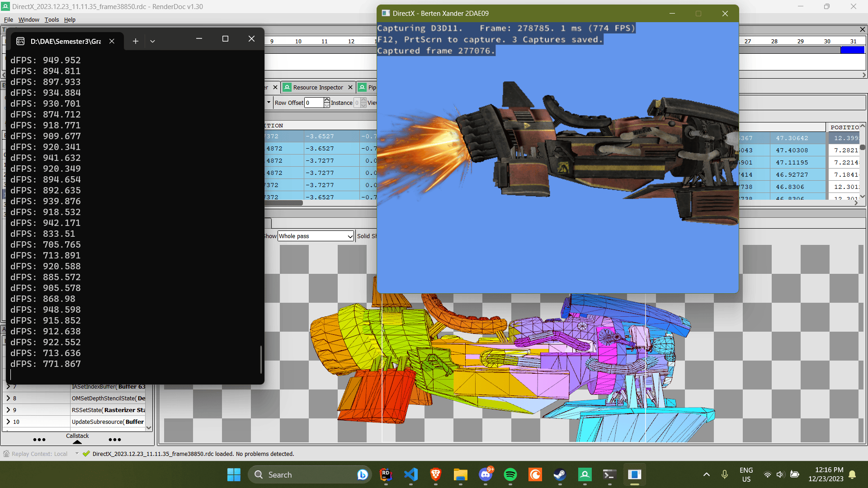The image size is (868, 488).
Task: Select the OMSetDepthStencilState event
Action: [108, 398]
